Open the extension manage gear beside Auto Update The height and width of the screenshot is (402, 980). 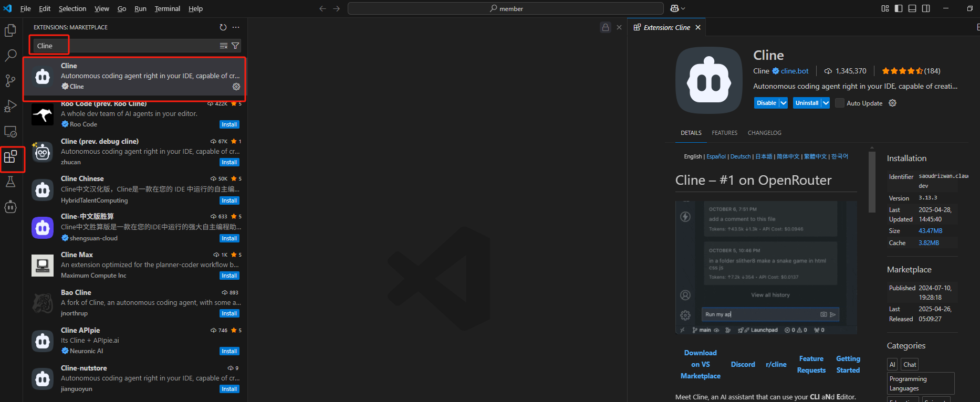pyautogui.click(x=892, y=103)
